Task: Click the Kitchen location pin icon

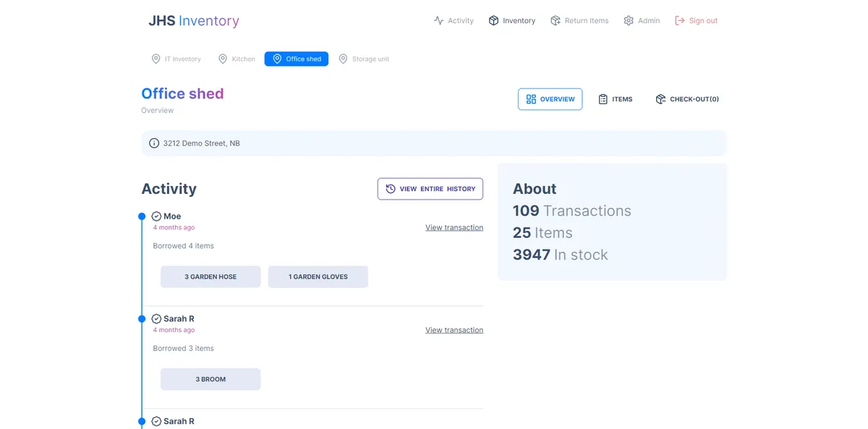Action: [x=223, y=59]
